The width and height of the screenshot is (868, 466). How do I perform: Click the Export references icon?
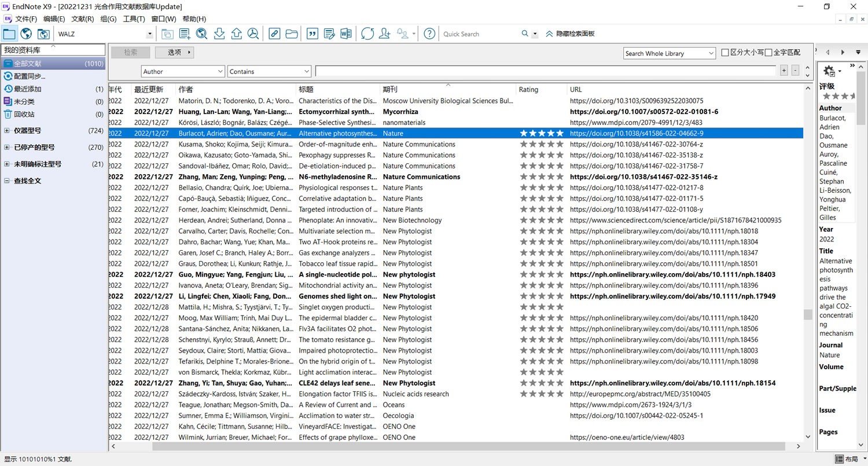pyautogui.click(x=236, y=34)
